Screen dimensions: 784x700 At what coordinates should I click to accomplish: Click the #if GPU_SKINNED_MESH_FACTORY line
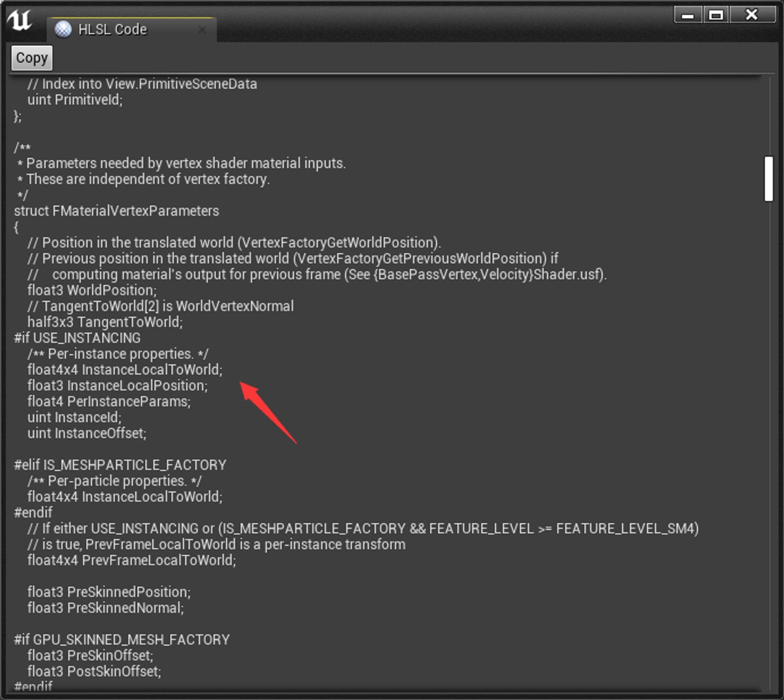point(122,640)
